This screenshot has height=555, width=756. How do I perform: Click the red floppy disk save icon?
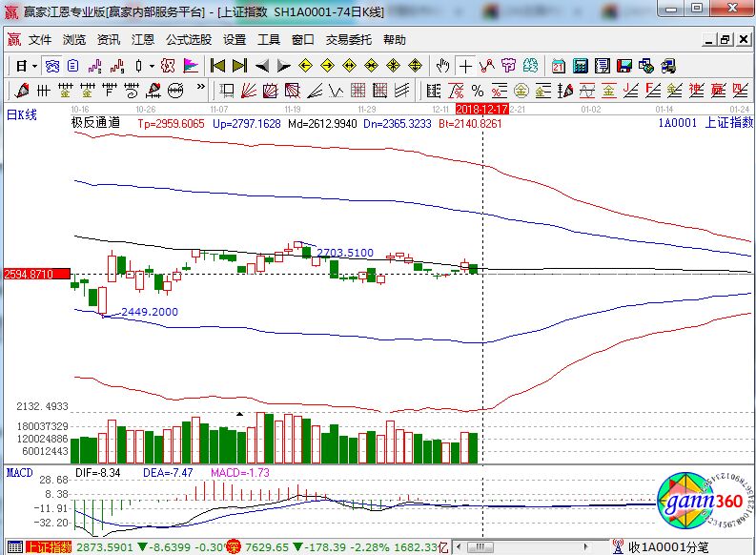tap(623, 66)
